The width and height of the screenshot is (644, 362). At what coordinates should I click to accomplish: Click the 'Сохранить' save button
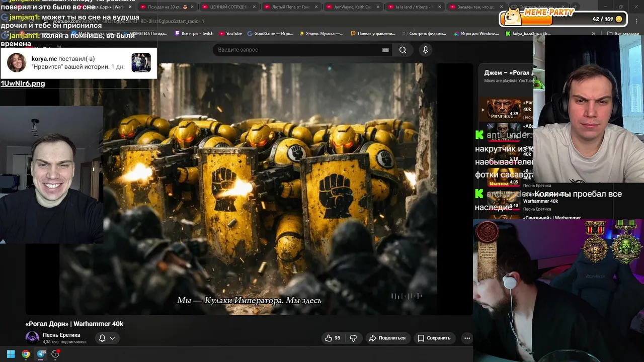pyautogui.click(x=434, y=338)
